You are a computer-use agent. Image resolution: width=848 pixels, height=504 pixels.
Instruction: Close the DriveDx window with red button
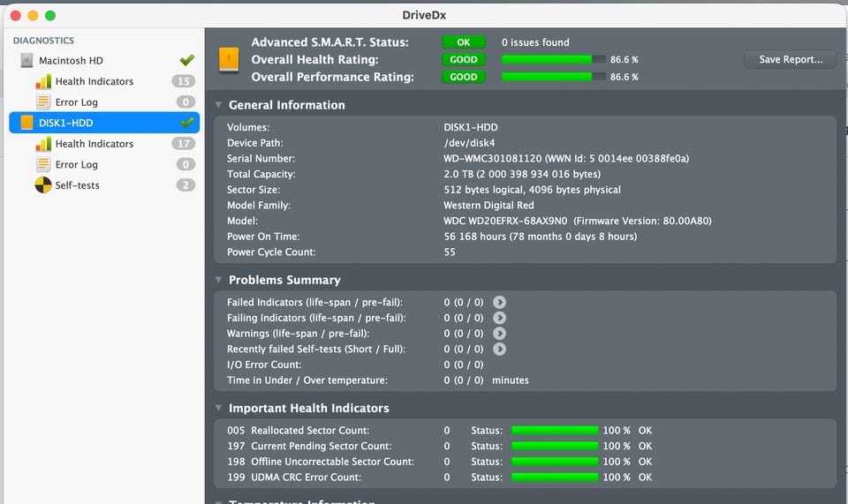click(x=16, y=16)
